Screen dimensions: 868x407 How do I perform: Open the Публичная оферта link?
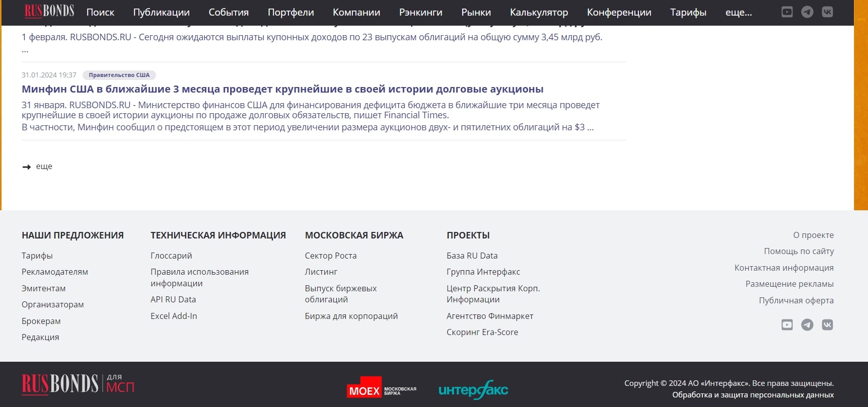[x=796, y=300]
